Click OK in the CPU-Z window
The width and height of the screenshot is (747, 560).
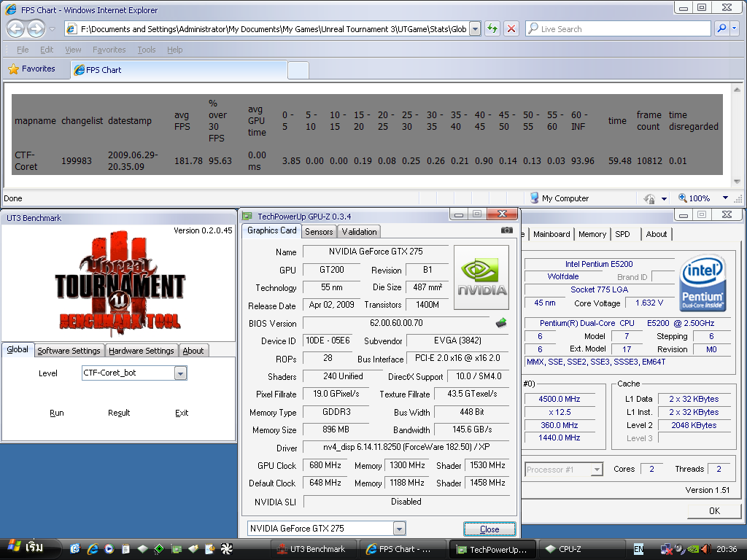coord(714,511)
